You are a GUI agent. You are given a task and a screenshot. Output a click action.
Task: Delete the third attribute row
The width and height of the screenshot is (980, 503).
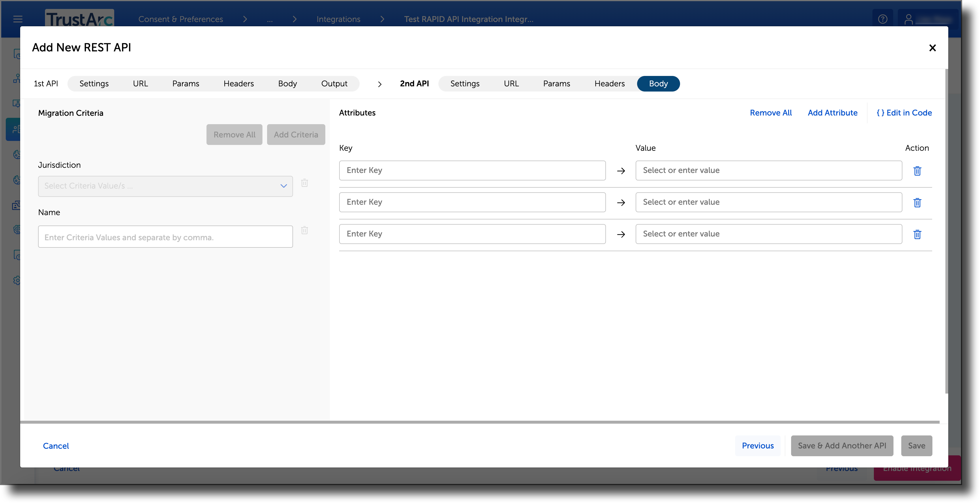(917, 234)
